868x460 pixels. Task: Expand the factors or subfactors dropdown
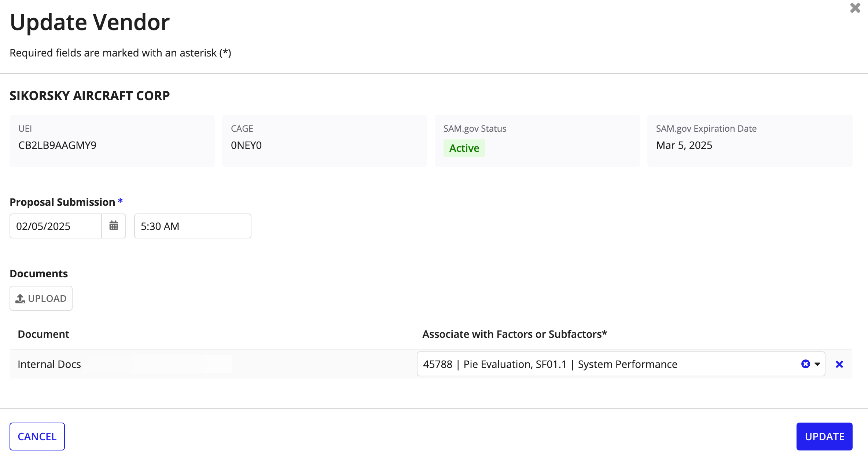817,364
